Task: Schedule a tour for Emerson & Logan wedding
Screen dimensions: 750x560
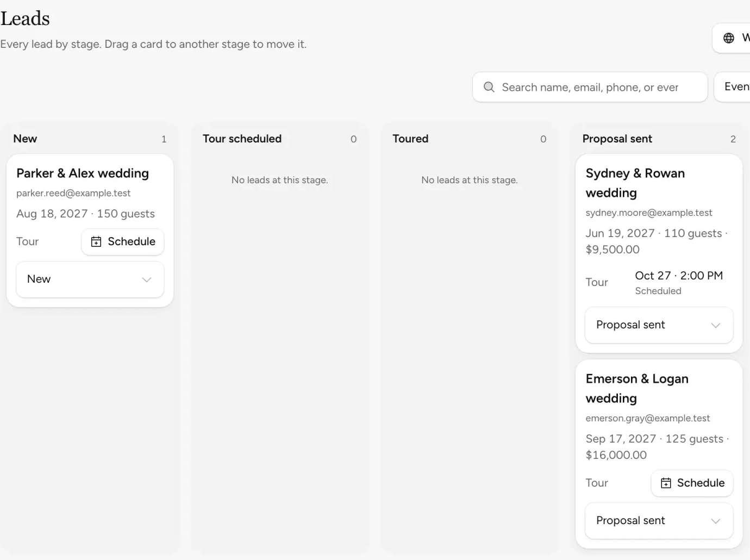Action: (692, 483)
